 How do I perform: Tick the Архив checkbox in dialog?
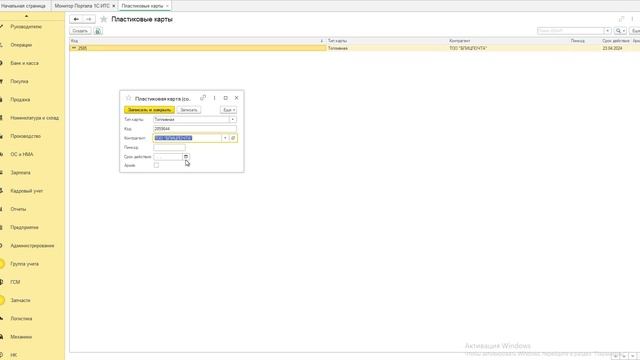point(156,165)
